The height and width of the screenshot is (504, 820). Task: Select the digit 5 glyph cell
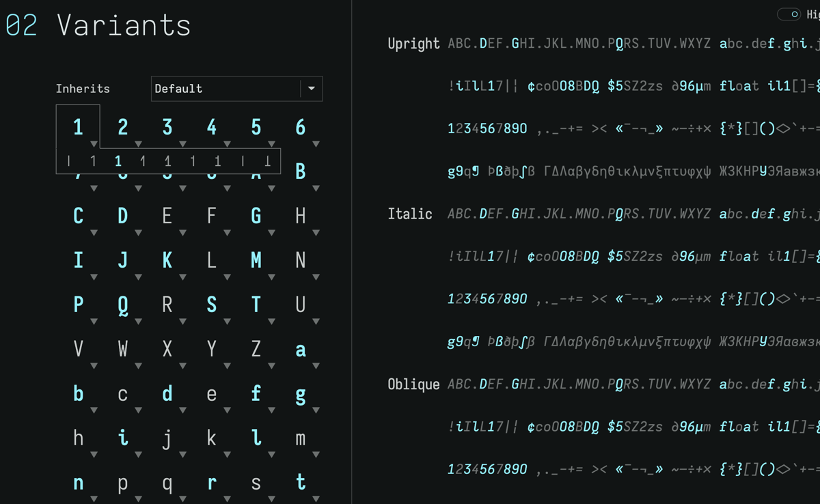pos(256,128)
